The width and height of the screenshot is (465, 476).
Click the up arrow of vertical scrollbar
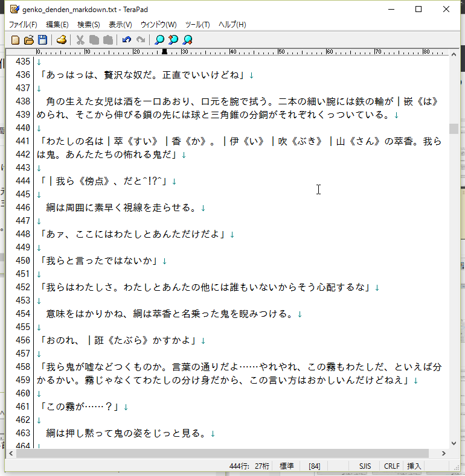point(454,55)
